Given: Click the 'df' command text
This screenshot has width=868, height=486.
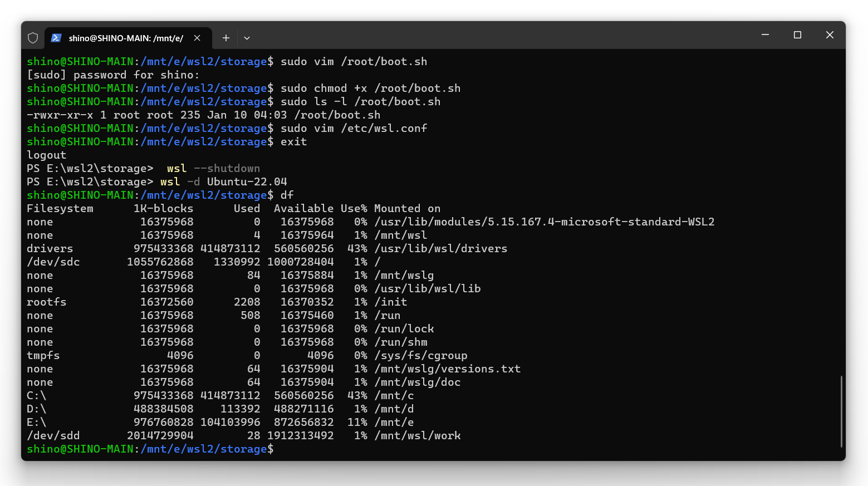Looking at the screenshot, I should tap(287, 195).
